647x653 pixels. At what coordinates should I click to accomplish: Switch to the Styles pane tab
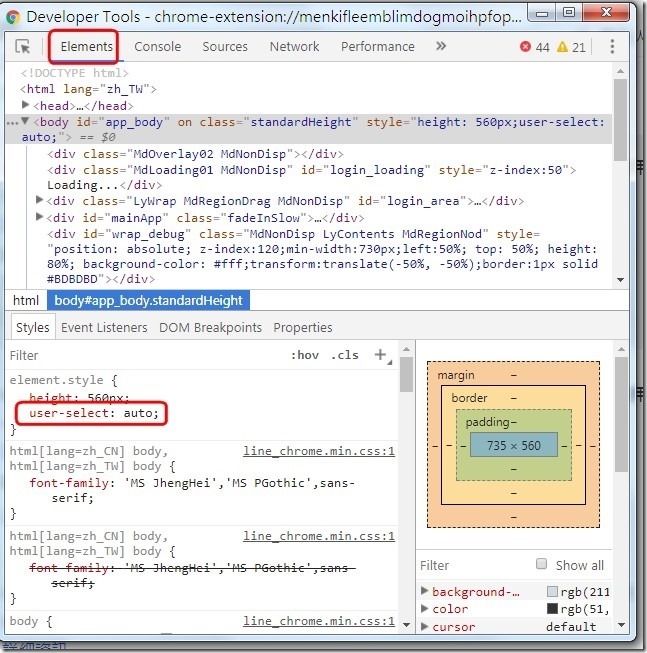[x=32, y=327]
